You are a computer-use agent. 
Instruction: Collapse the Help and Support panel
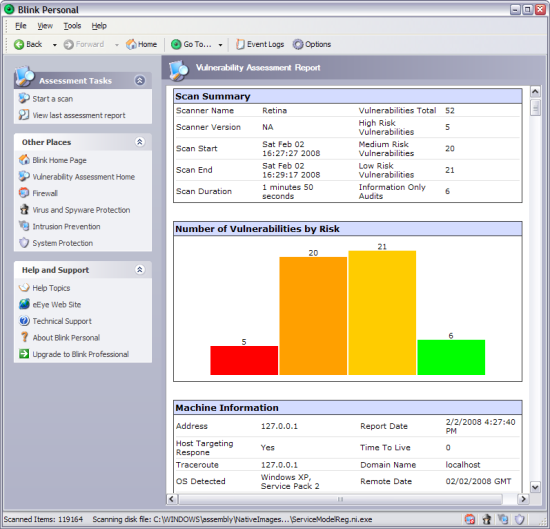tap(140, 270)
